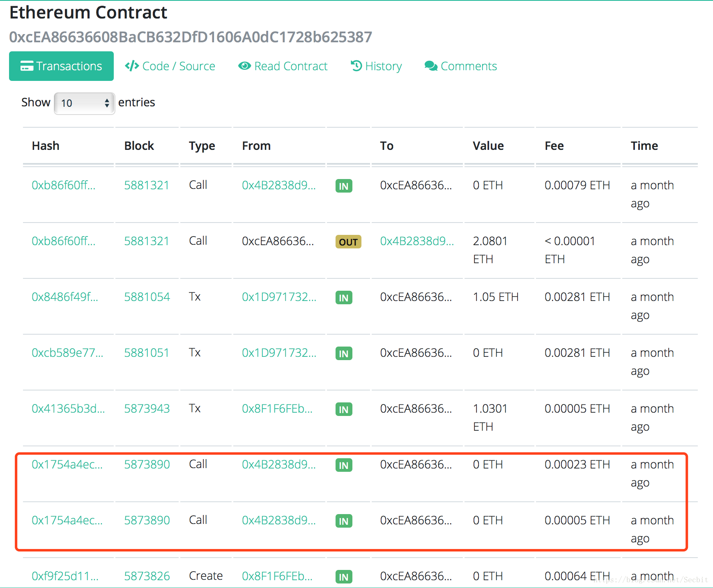
Task: Open hash 0x1754a4ec... with fee 0.00023 ETH
Action: tap(67, 464)
